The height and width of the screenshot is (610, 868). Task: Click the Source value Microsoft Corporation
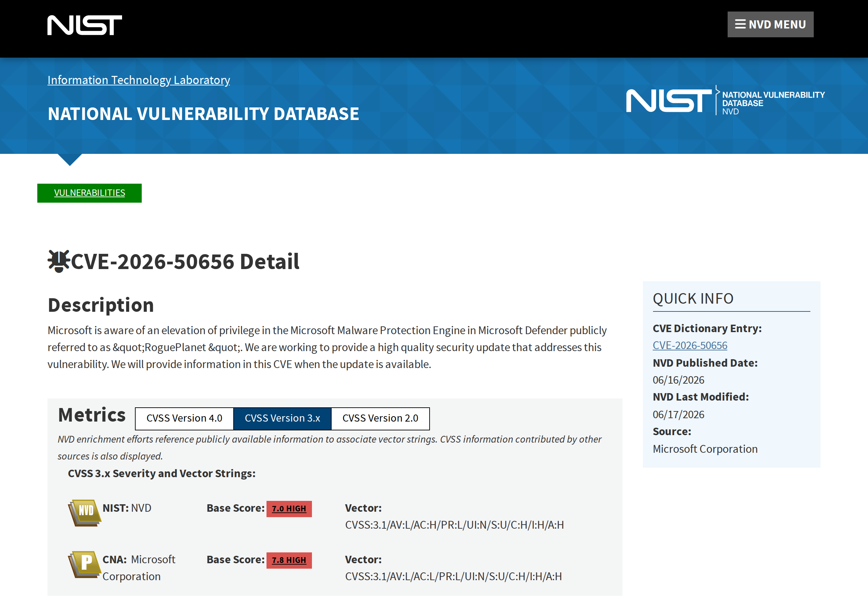pyautogui.click(x=705, y=449)
